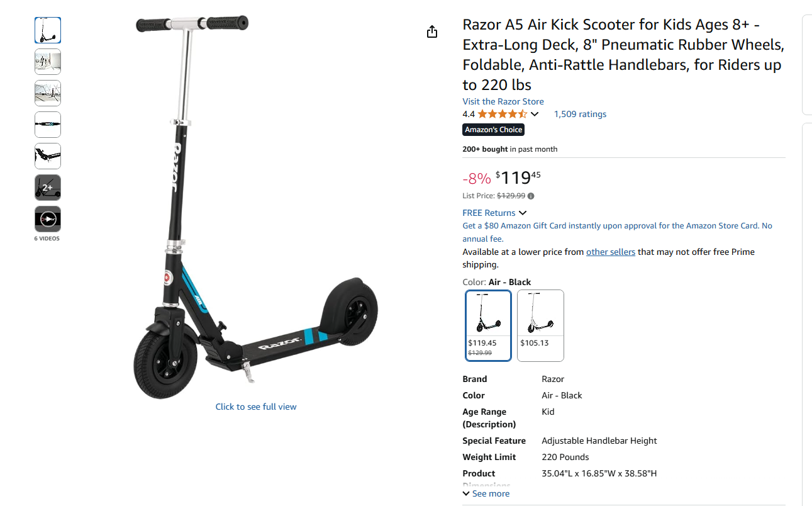Open the video thumbnail with play icon

[x=48, y=219]
